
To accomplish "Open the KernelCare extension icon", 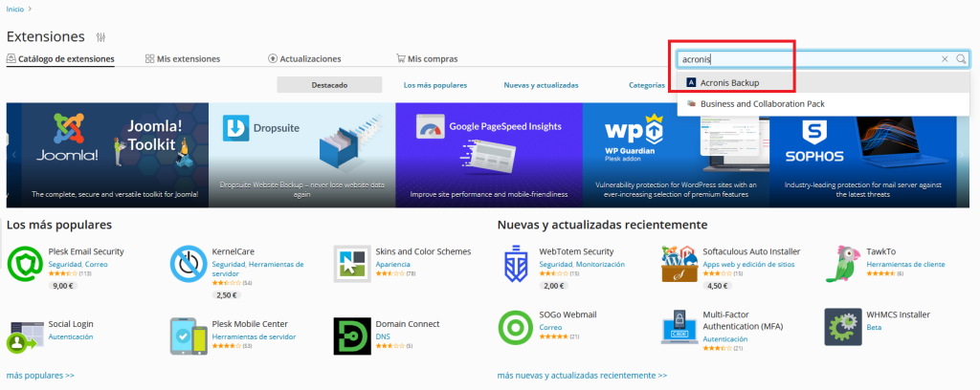I will point(189,265).
